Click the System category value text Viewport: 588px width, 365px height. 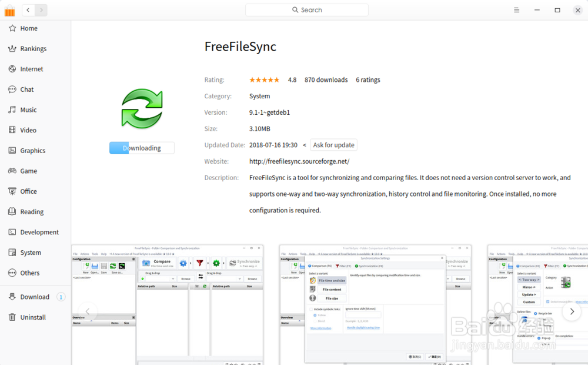pos(259,96)
